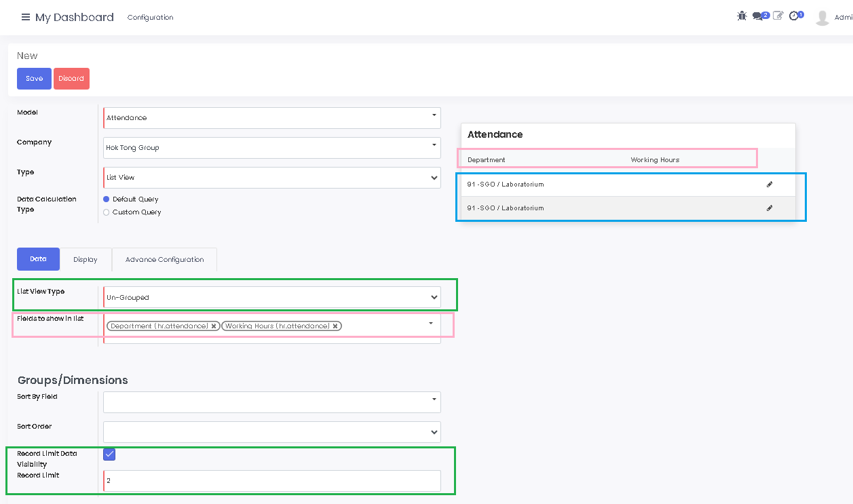Remove the Department (hr.attendance) tag
The image size is (853, 504).
click(214, 326)
